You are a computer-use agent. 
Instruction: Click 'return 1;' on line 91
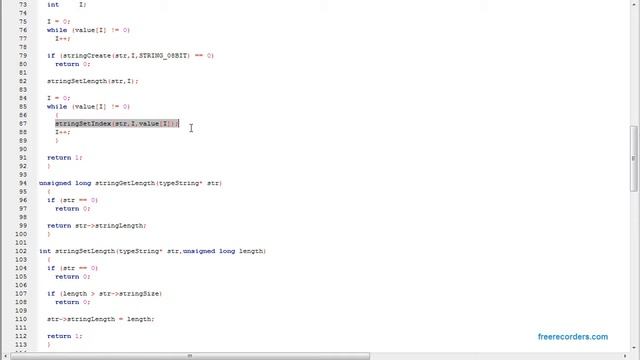(x=65, y=158)
